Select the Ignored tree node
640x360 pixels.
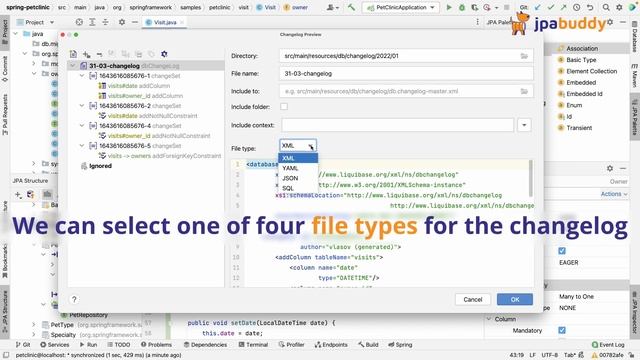pos(96,166)
